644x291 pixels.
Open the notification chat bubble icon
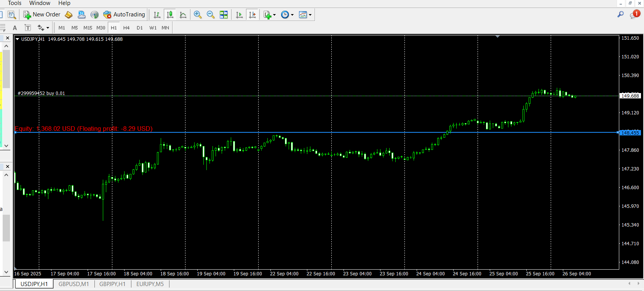click(x=634, y=14)
